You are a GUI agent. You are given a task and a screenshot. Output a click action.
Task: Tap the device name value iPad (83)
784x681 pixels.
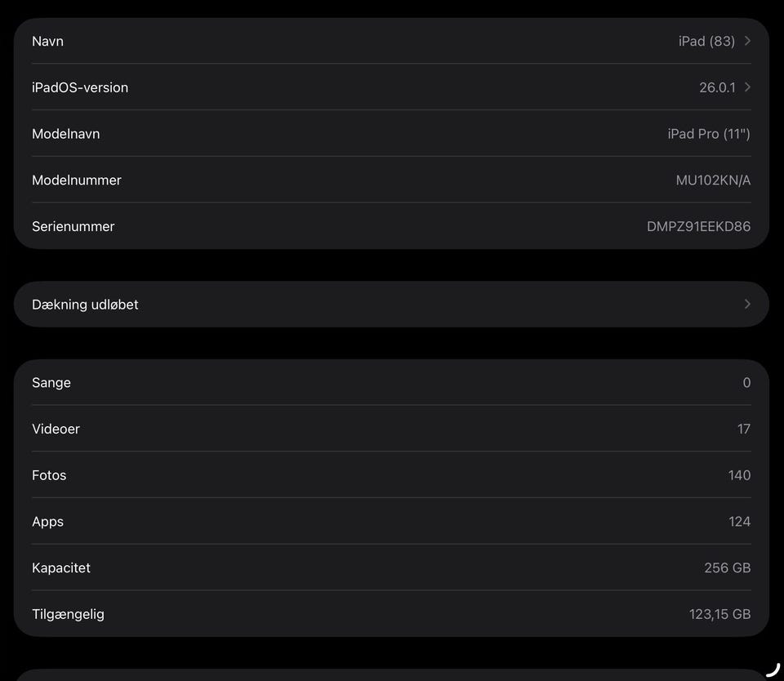[706, 41]
